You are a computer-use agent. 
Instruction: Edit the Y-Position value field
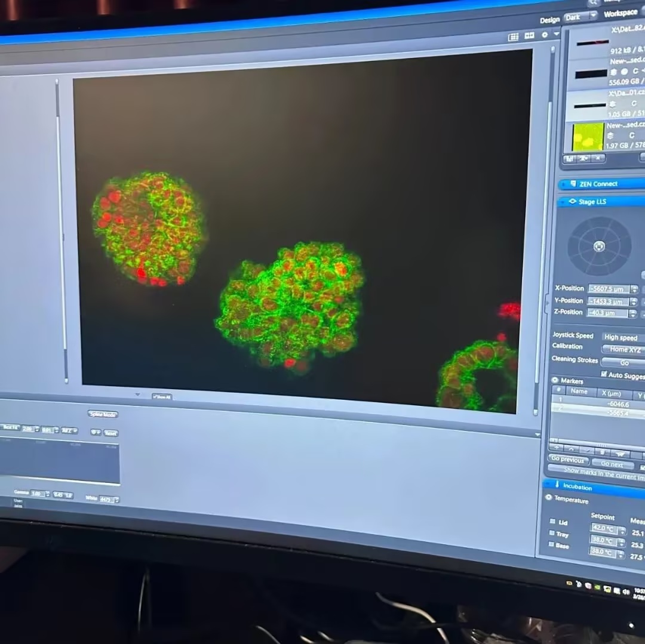tap(608, 301)
